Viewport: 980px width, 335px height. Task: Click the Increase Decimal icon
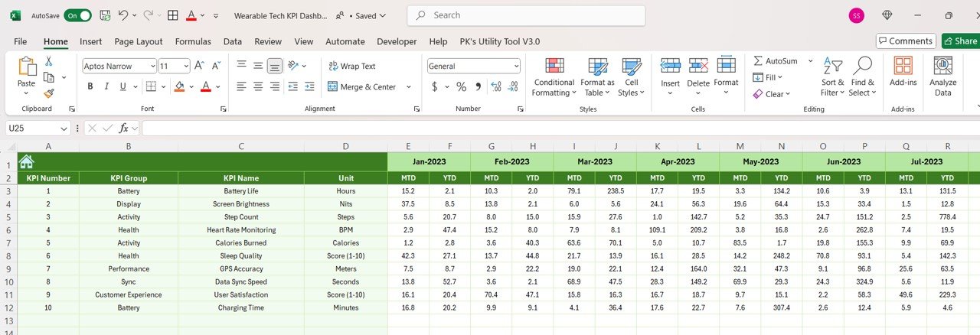pos(495,86)
